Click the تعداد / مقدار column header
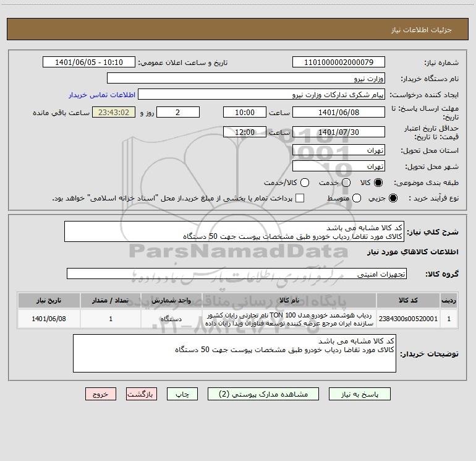Image resolution: width=476 pixels, height=461 pixels. [x=111, y=300]
